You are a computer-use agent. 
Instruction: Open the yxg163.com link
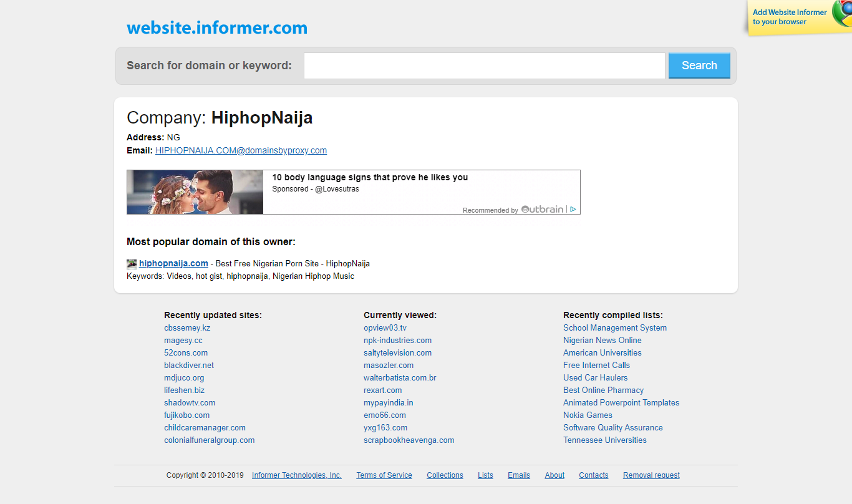point(385,427)
